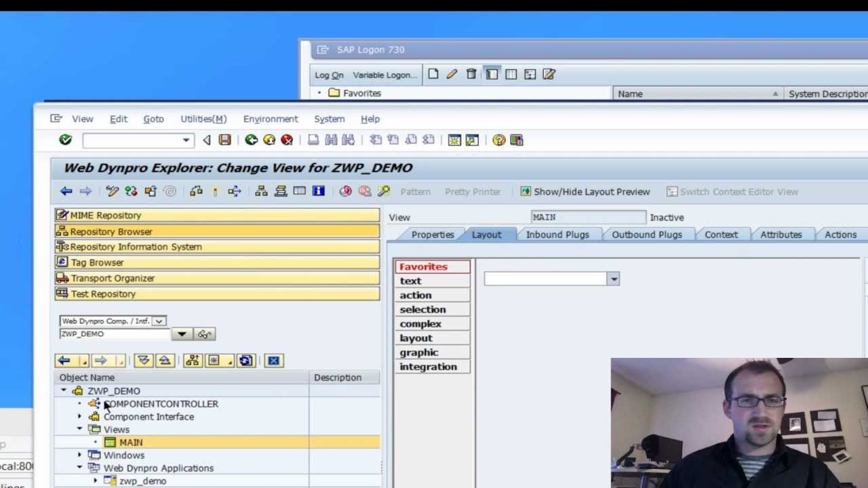This screenshot has height=488, width=868.
Task: Click the Edit pencil icon in SAP Logon
Action: [452, 74]
